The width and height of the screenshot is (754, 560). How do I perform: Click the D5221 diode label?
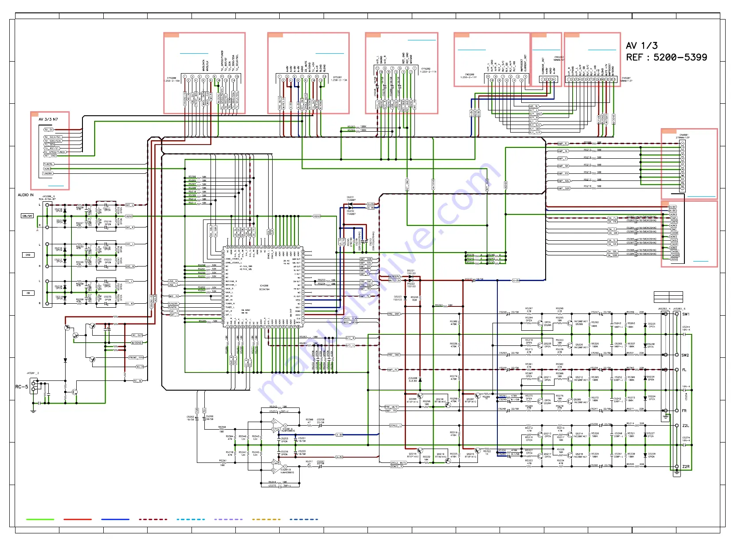(x=411, y=270)
